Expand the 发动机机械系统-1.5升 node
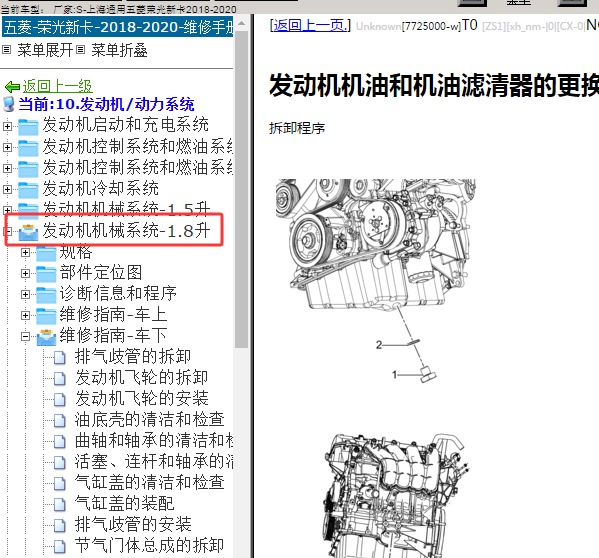Viewport: 599px width, 558px height. [x=7, y=210]
